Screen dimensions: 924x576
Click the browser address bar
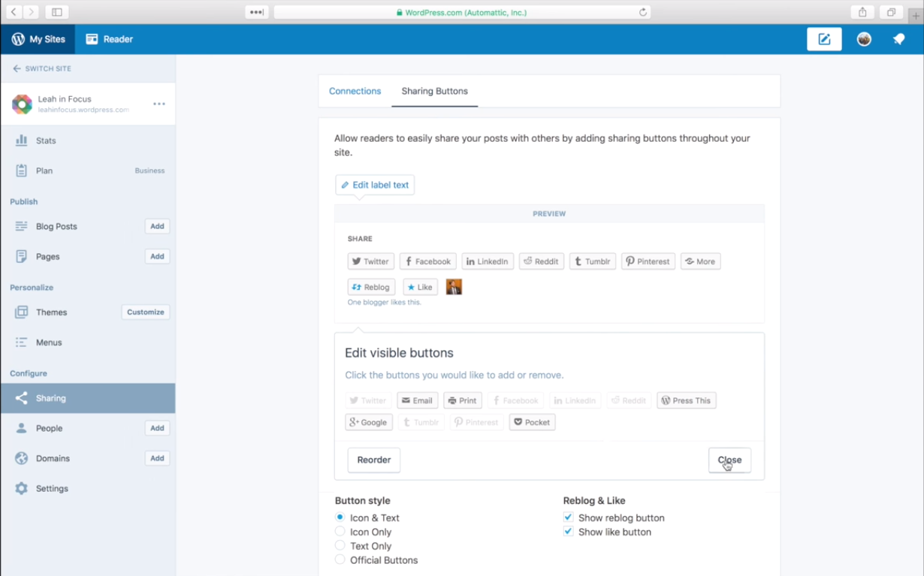tap(461, 12)
